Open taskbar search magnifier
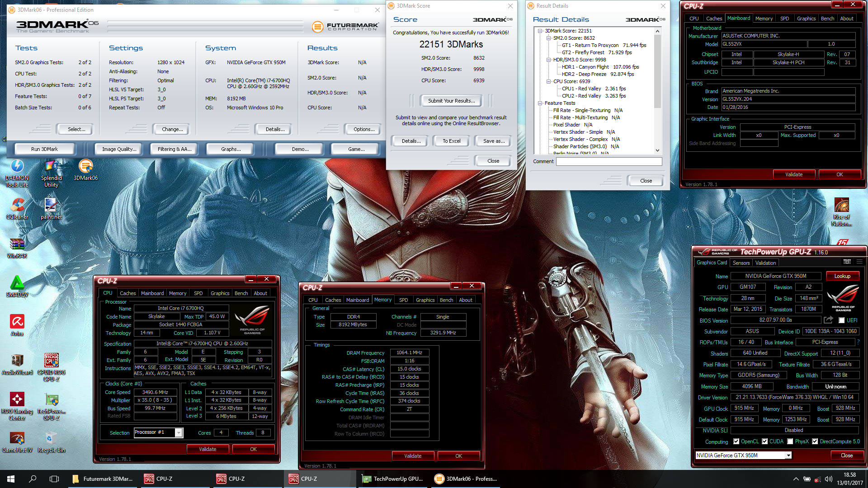Image resolution: width=868 pixels, height=488 pixels. pyautogui.click(x=33, y=479)
